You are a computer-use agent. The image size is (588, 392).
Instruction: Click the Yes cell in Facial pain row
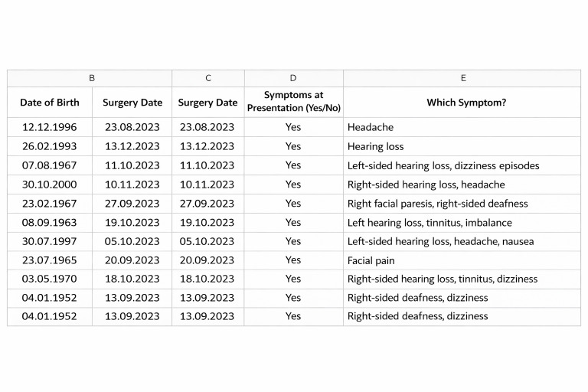[x=294, y=260]
